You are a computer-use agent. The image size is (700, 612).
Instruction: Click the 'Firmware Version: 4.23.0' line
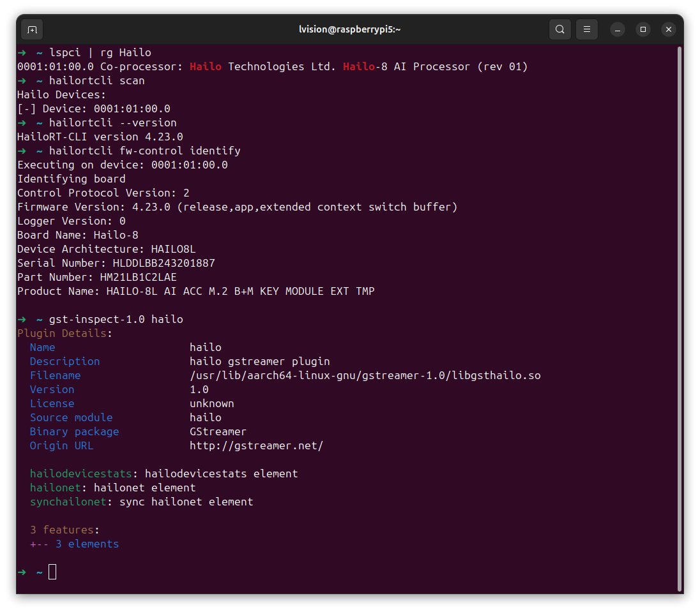[237, 207]
